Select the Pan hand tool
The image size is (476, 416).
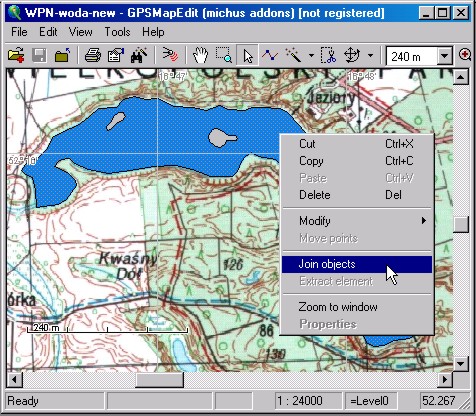point(201,55)
